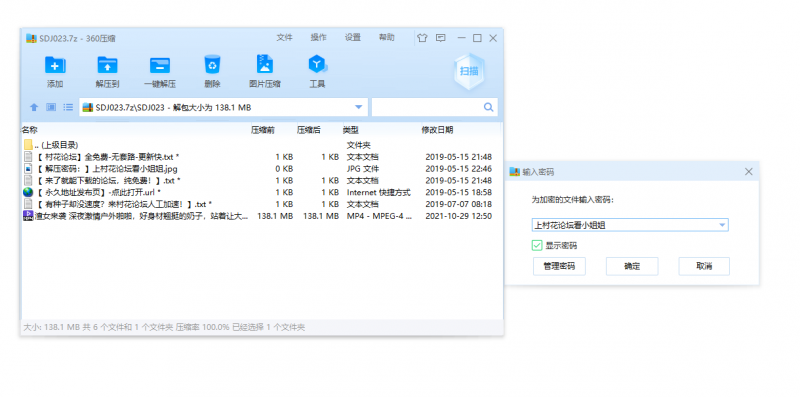Select the 一键解压 one-click extract icon
Viewport: 800px width, 397px height.
tap(160, 65)
